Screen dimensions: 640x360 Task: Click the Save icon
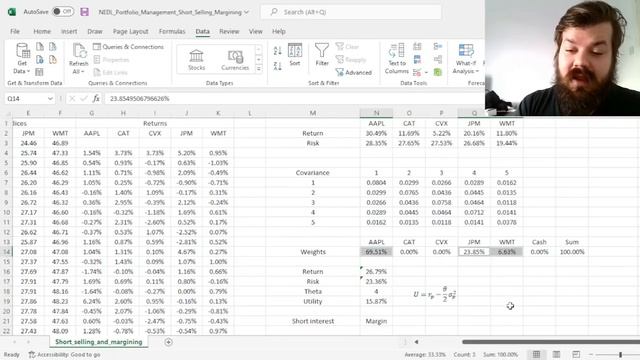point(84,12)
